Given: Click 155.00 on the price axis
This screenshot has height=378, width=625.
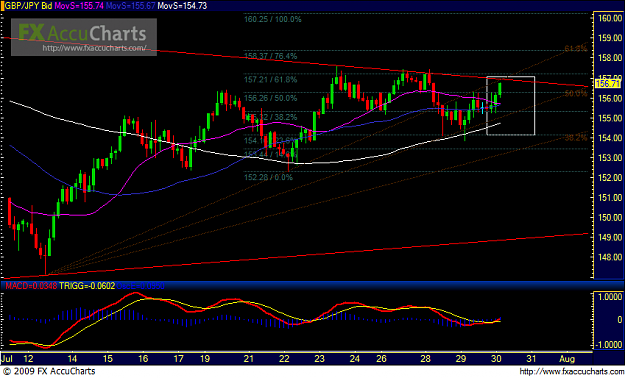Looking at the screenshot, I should pos(609,118).
